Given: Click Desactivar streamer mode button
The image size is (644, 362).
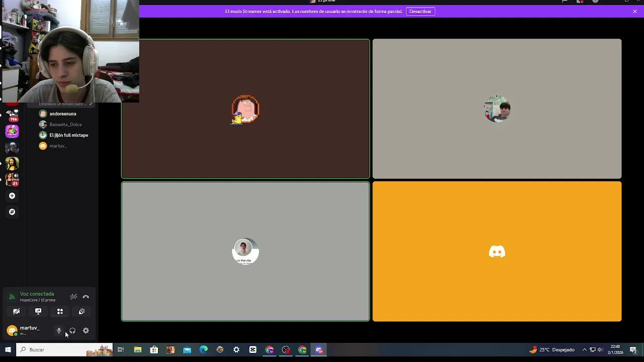Looking at the screenshot, I should [x=420, y=12].
